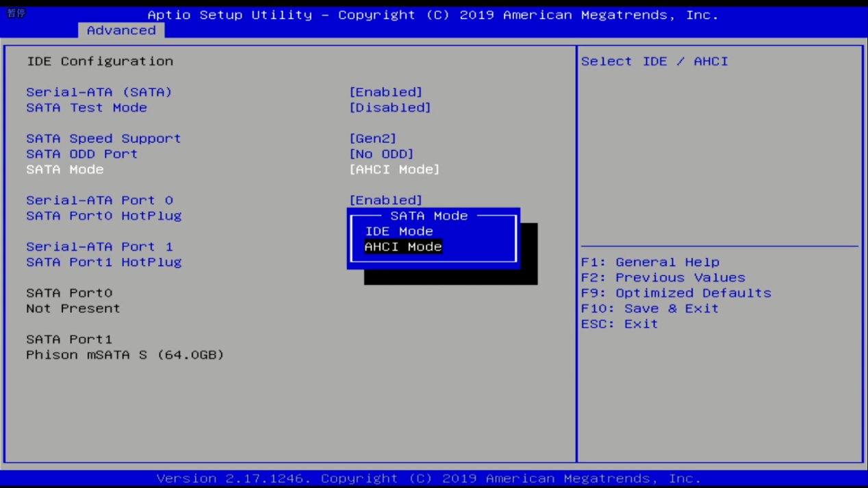Choose IDE Mode in SATA Mode popup
This screenshot has width=868, height=488.
tap(398, 231)
